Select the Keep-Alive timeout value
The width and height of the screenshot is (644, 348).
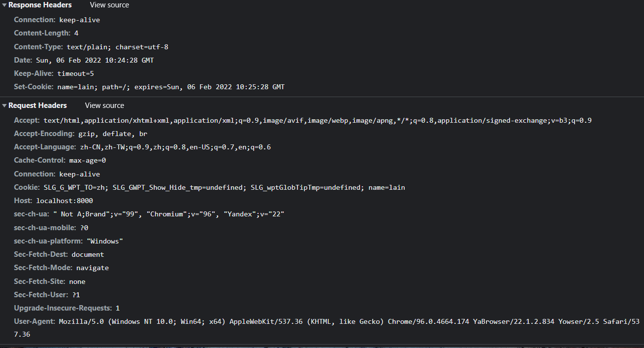pos(75,73)
